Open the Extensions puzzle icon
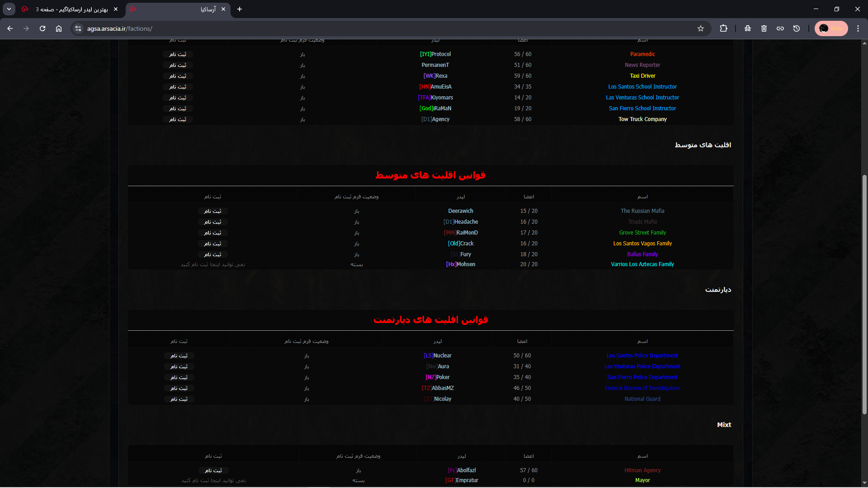868x488 pixels. (724, 28)
